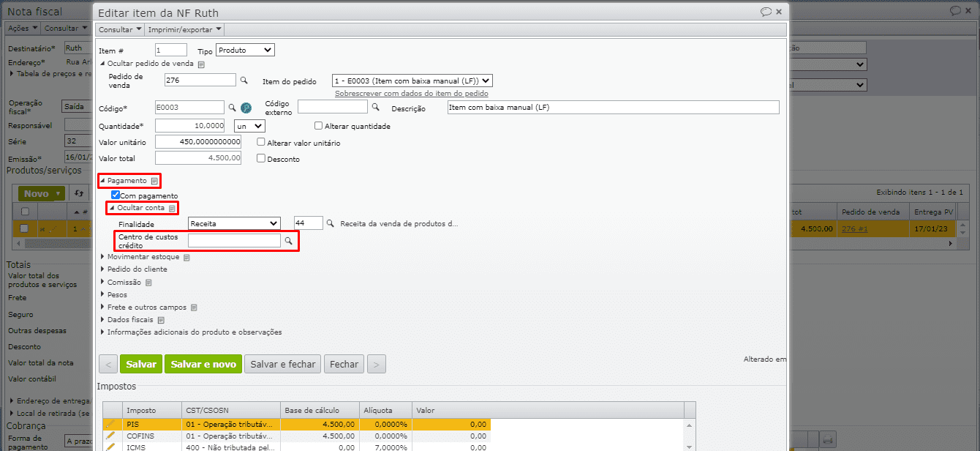The width and height of the screenshot is (980, 451).
Task: Go to next item arrow button
Action: 377,364
